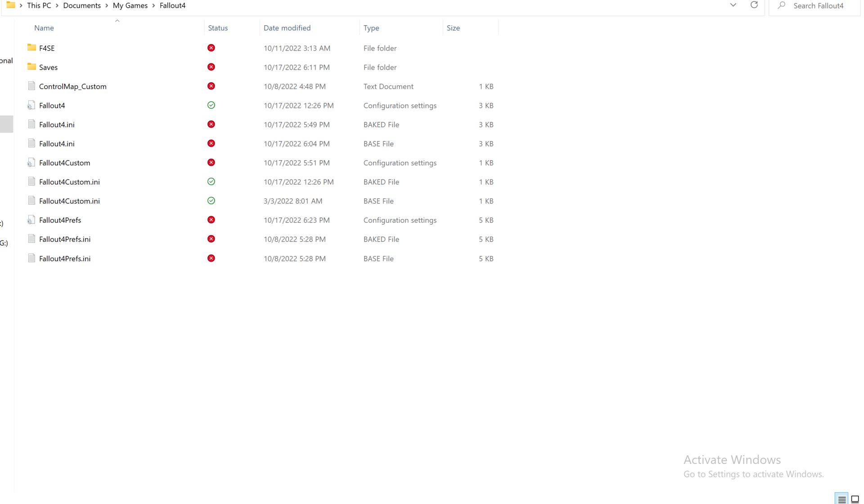
Task: Navigate to Documents in the breadcrumb
Action: pos(82,5)
